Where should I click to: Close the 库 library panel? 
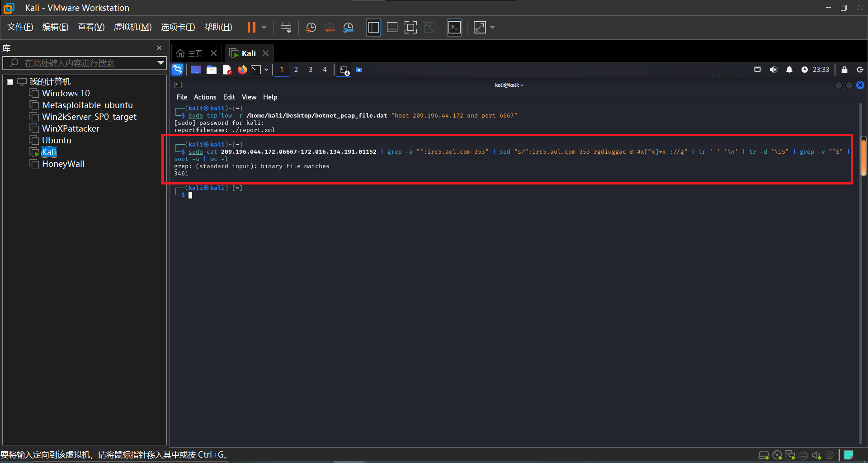[159, 48]
